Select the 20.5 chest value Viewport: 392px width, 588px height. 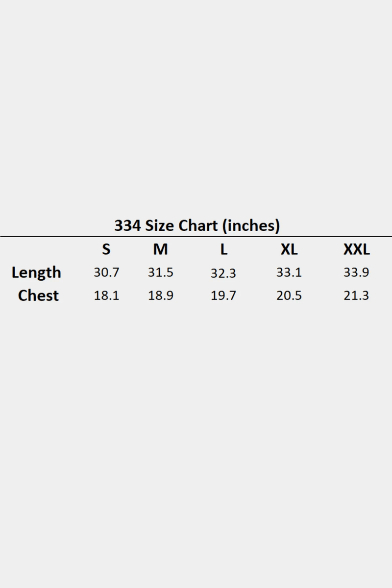(x=289, y=296)
